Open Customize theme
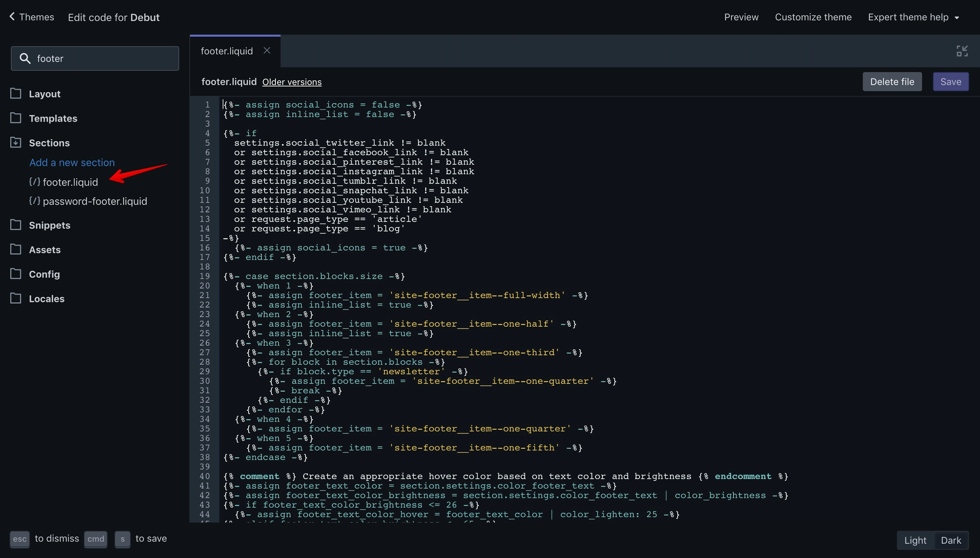Image resolution: width=980 pixels, height=558 pixels. [813, 17]
